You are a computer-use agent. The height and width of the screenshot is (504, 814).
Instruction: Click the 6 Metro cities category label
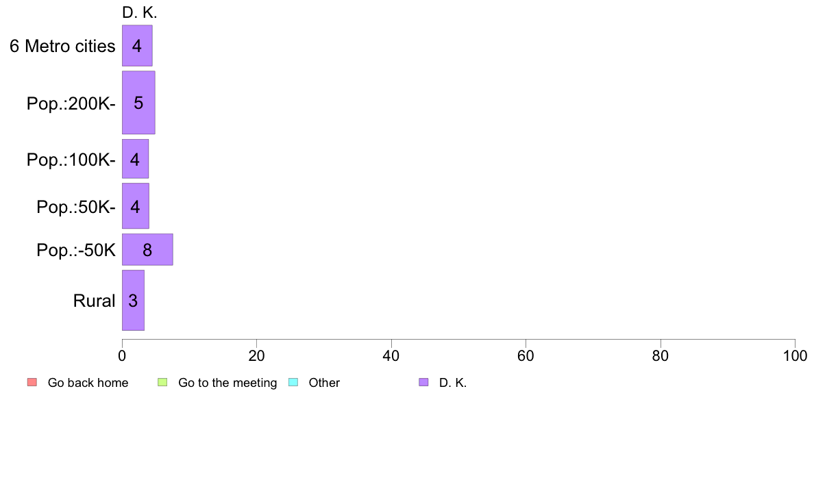(62, 46)
